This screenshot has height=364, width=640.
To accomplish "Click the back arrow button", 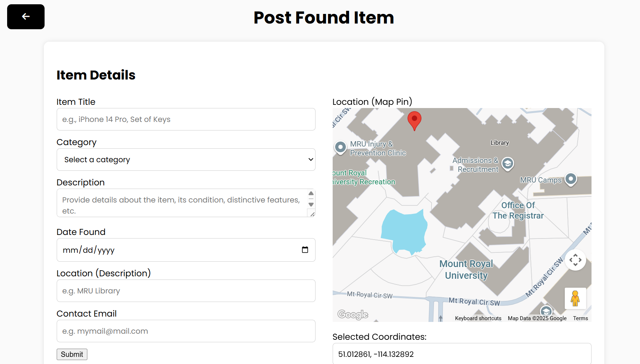I will pos(26,17).
